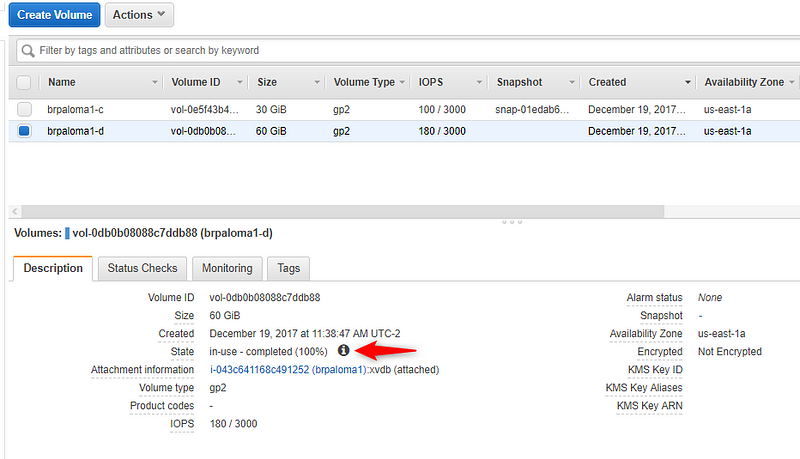The height and width of the screenshot is (459, 800).
Task: Uncheck the brpaloma1-d row checkbox
Action: 24,131
